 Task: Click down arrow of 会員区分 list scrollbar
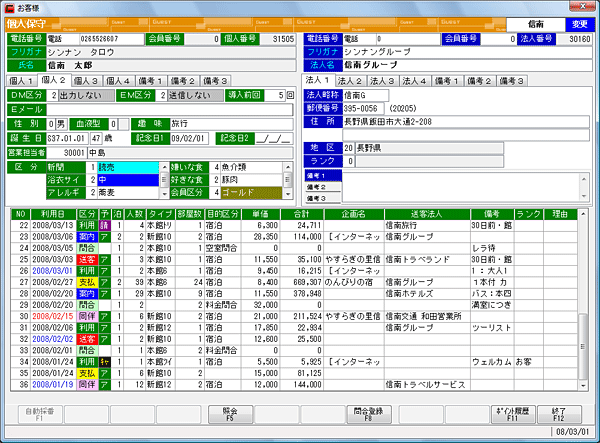[x=288, y=194]
